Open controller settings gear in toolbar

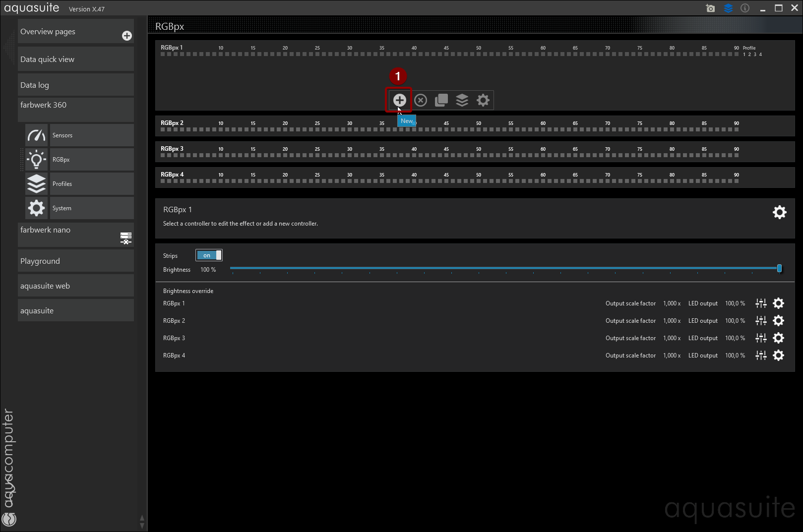pyautogui.click(x=483, y=100)
